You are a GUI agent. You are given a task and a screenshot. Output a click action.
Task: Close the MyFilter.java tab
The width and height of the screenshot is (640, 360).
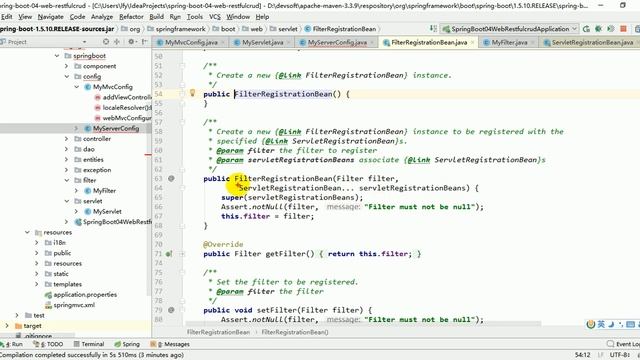[532, 42]
